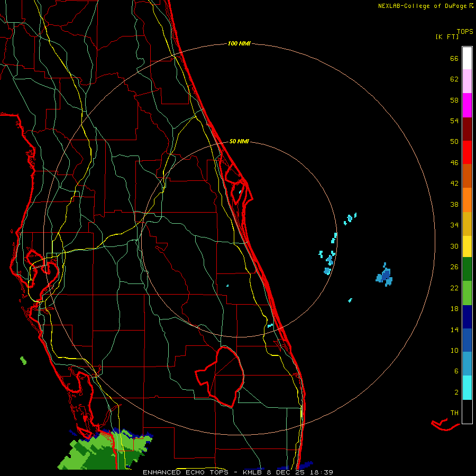Pick the bright yellow legend swatch
The height and width of the screenshot is (476, 476).
point(467,246)
